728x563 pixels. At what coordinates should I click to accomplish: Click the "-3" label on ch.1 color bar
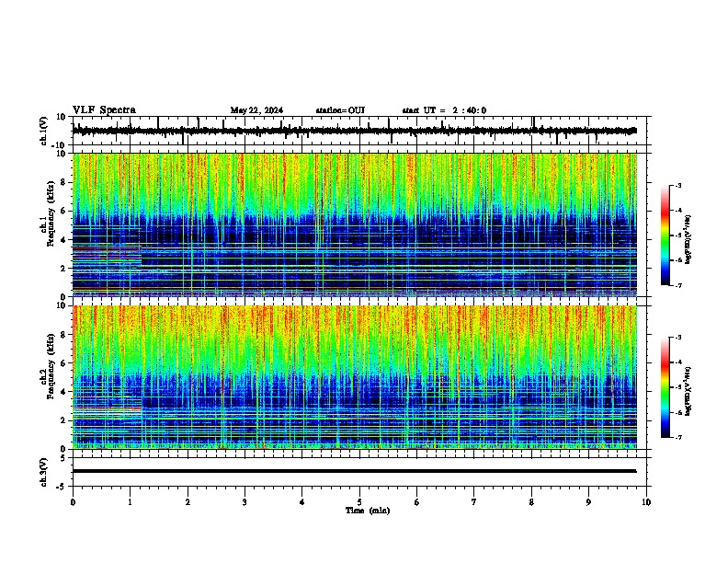tap(677, 186)
